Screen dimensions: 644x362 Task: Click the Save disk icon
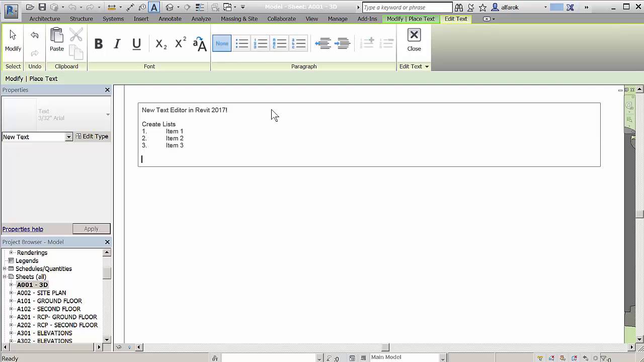coord(42,8)
